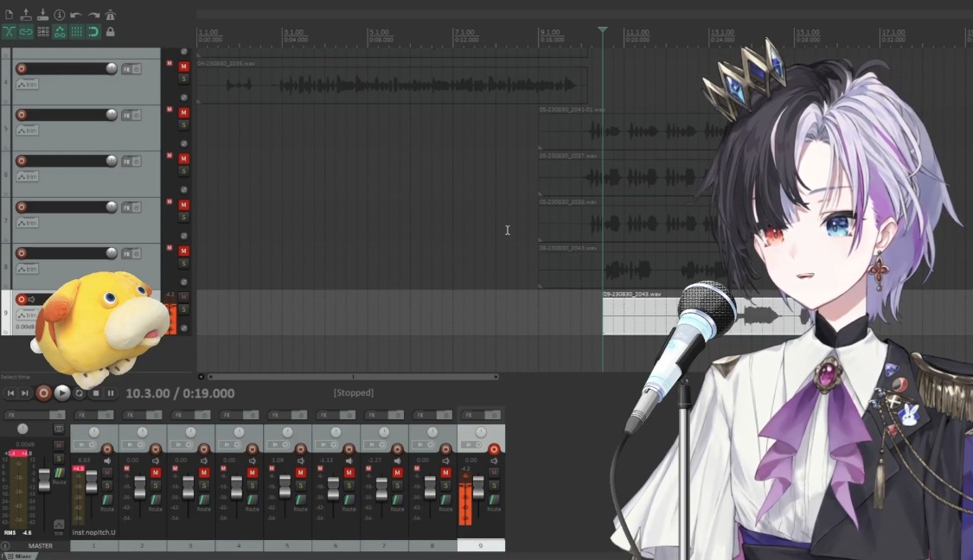Click the volume knob on track 5
973x560 pixels.
coord(111,115)
